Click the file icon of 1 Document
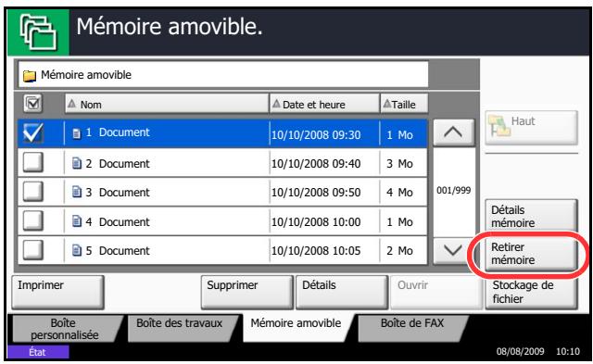Image resolution: width=593 pixels, height=364 pixels. [x=76, y=133]
